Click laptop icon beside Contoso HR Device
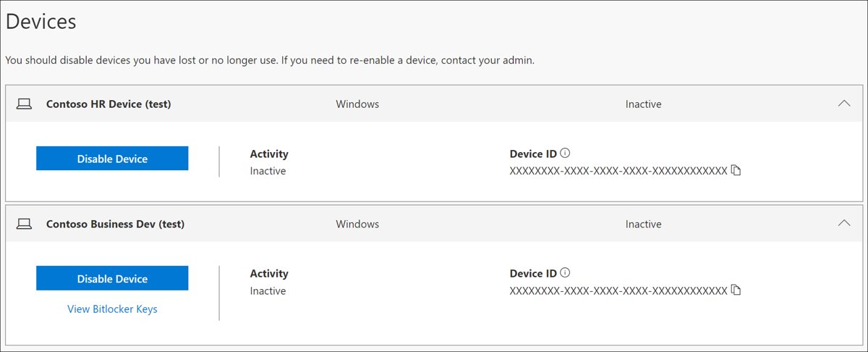Screen dimensions: 868x352 click(x=25, y=104)
